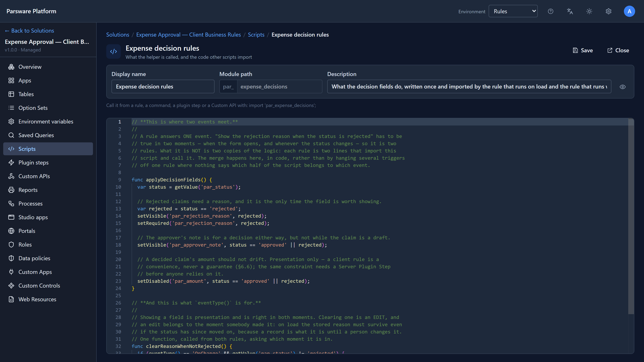Screen dimensions: 644x362
Task: Click the Display name input field
Action: 163,86
